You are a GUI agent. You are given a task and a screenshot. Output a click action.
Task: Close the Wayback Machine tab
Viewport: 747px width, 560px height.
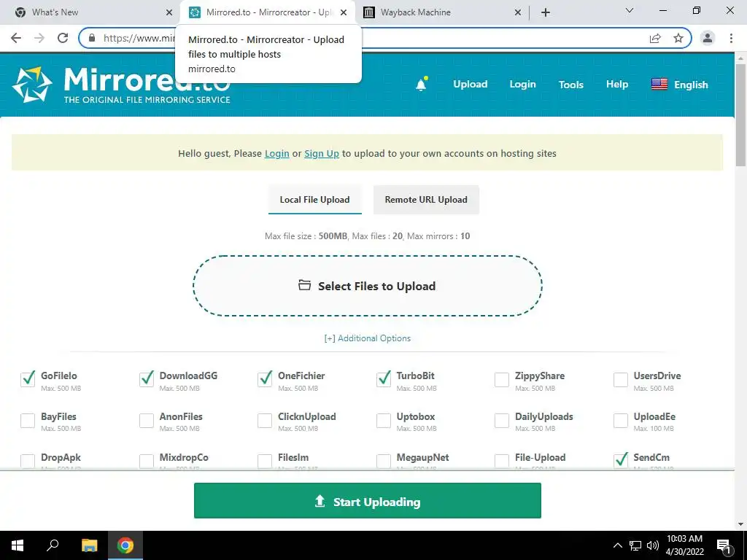518,12
